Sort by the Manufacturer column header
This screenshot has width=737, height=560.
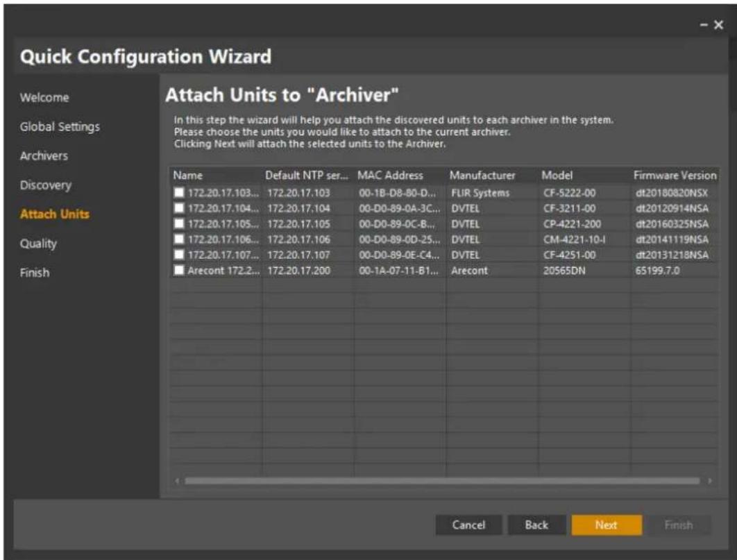[491, 176]
